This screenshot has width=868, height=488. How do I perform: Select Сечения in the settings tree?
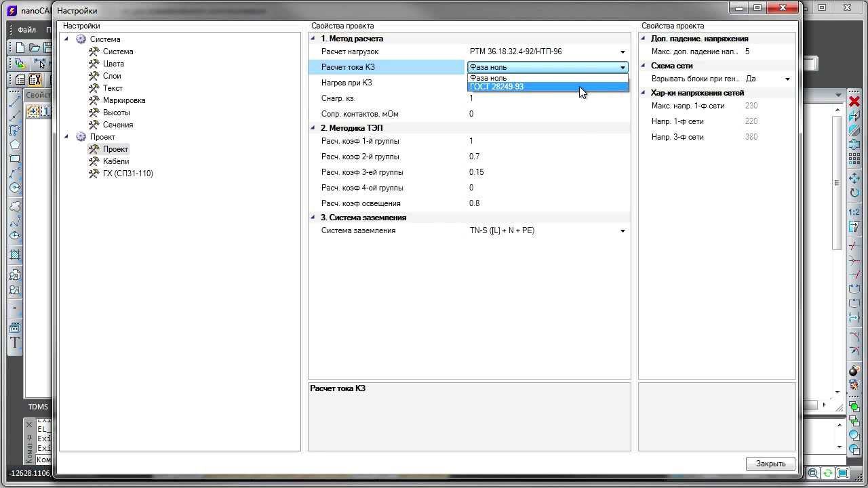tap(118, 125)
